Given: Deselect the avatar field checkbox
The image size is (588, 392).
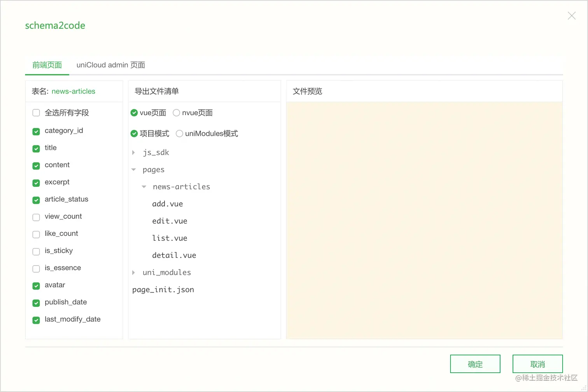Looking at the screenshot, I should (36, 286).
